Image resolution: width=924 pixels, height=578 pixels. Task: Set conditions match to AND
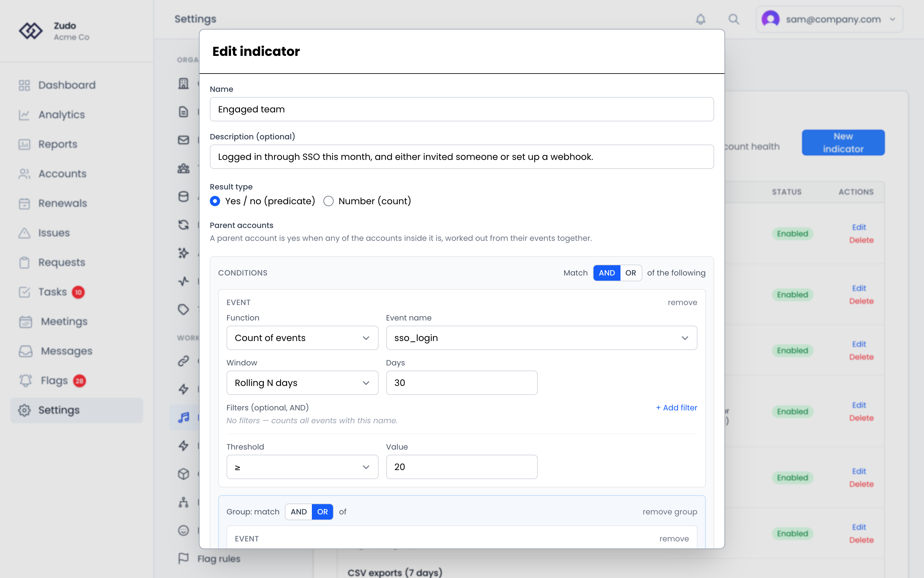pos(607,273)
